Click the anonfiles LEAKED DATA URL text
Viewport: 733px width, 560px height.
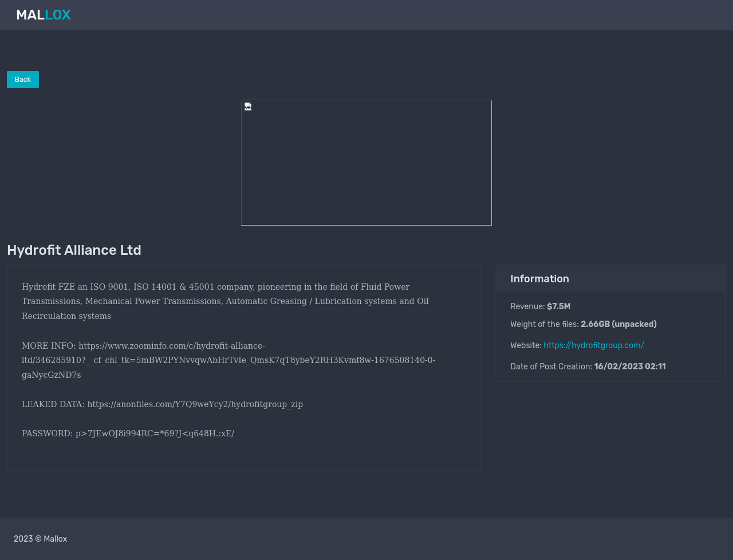coord(195,404)
